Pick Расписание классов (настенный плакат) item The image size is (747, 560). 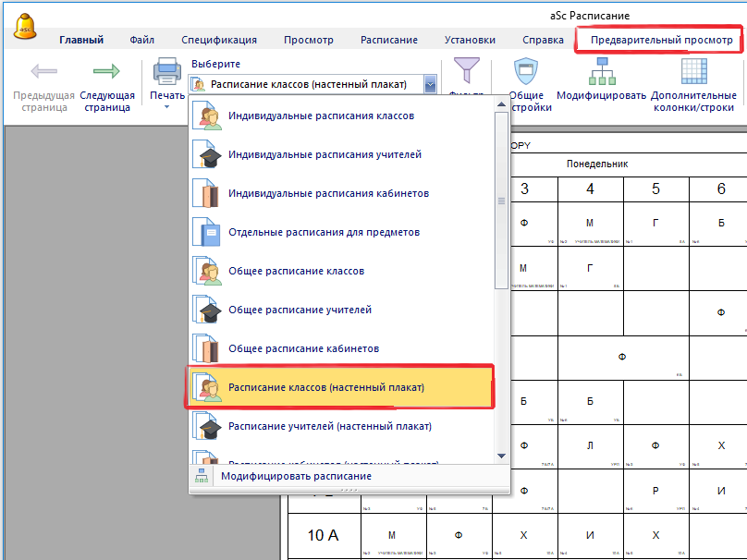tap(325, 388)
